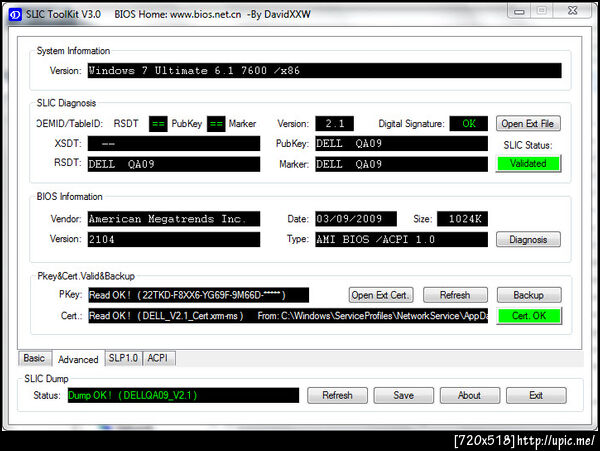Open the About dialog
600x451 pixels.
470,395
